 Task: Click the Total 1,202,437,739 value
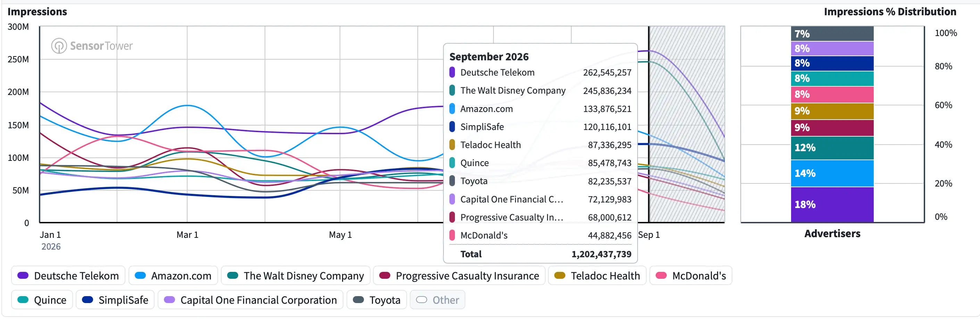click(601, 254)
